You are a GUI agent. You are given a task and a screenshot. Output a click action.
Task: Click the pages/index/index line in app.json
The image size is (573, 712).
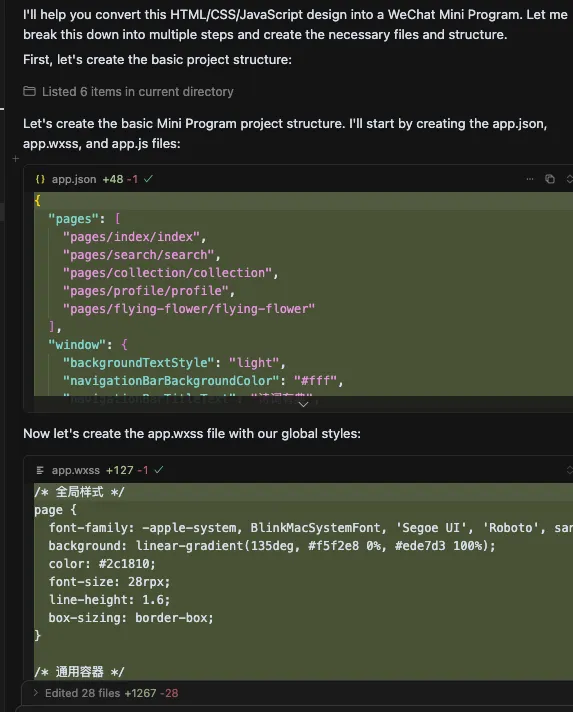[135, 237]
